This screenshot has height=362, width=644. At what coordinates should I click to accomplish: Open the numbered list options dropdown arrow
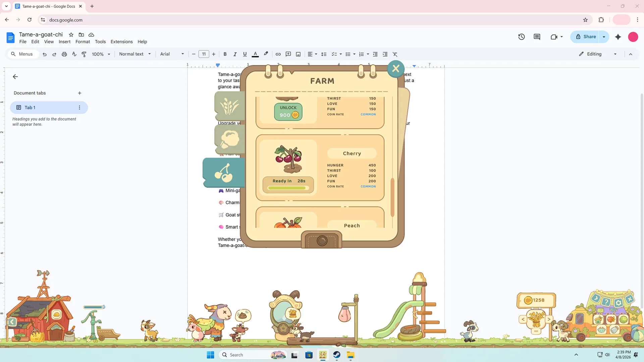[368, 54]
